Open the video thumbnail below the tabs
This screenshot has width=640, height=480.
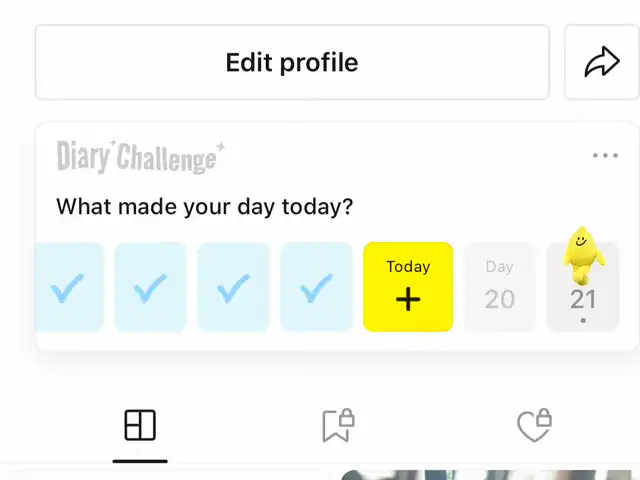point(490,475)
